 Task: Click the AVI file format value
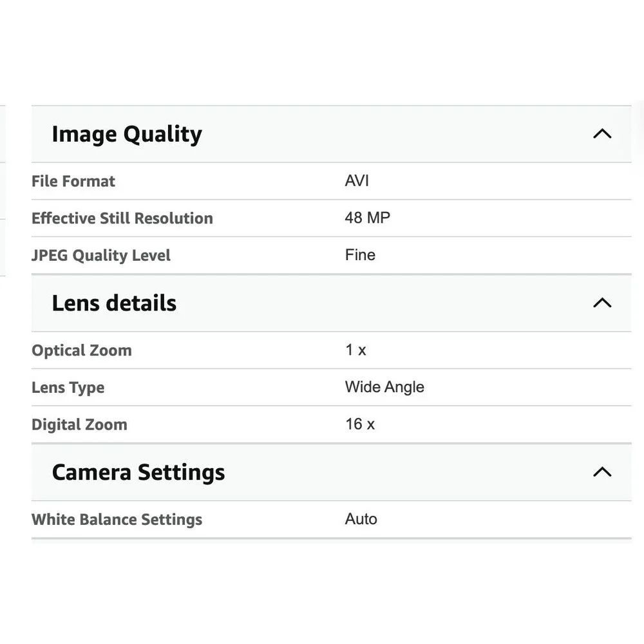tap(357, 181)
